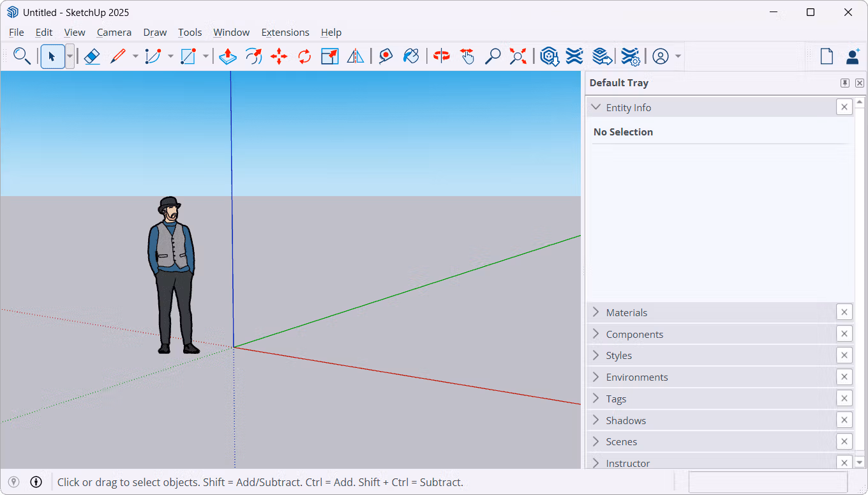This screenshot has width=868, height=495.
Task: Open the Shapes tool dropdown arrow
Action: coord(206,56)
